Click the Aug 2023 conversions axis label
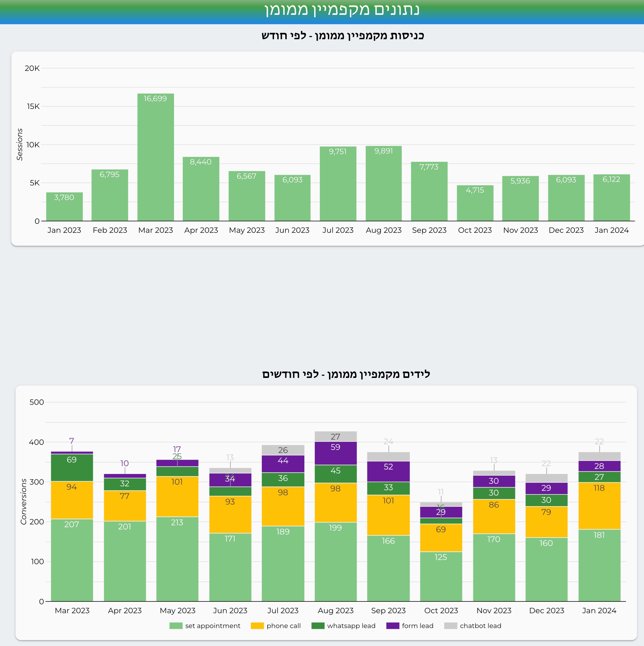The height and width of the screenshot is (646, 644). [x=335, y=610]
